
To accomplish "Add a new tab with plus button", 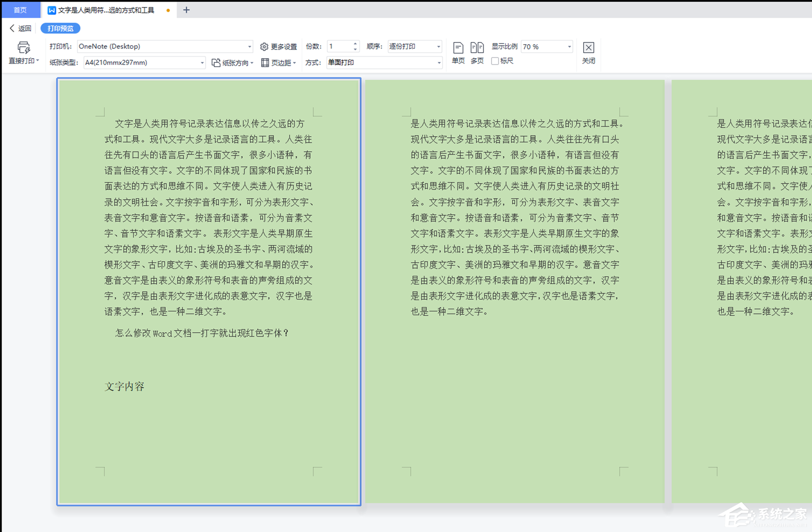I will [x=186, y=10].
